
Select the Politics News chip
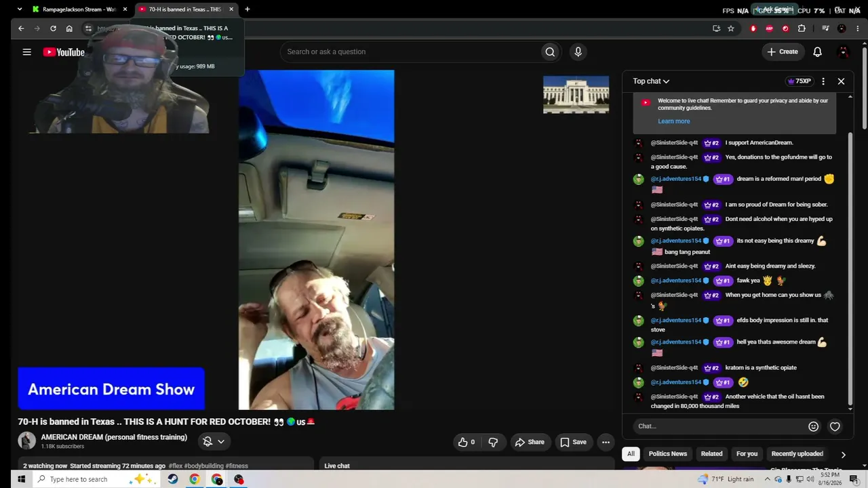(668, 454)
